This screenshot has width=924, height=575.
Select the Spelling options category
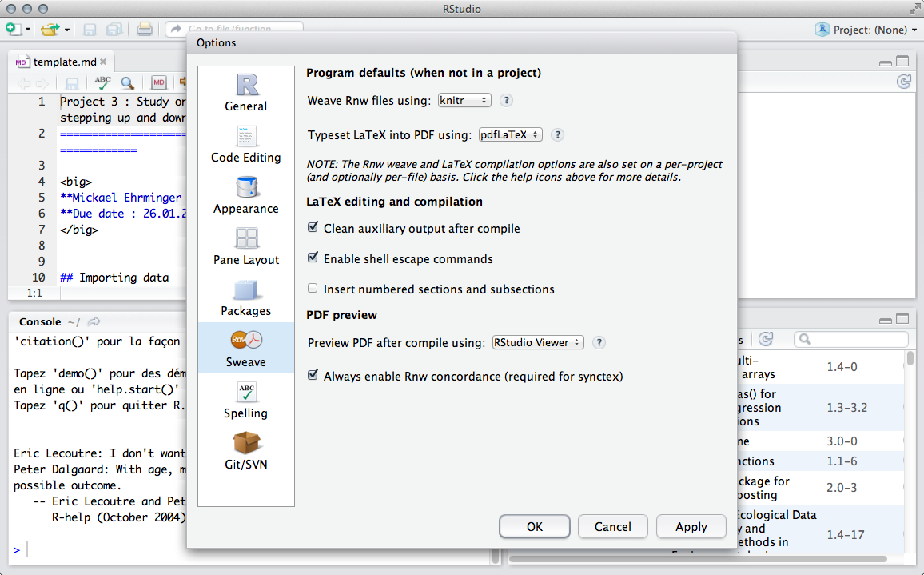[x=245, y=400]
